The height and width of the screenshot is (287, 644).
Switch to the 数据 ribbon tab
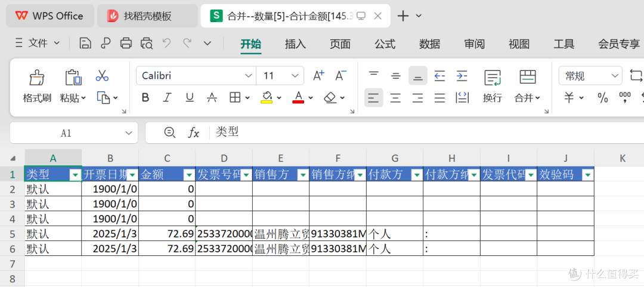pos(429,44)
